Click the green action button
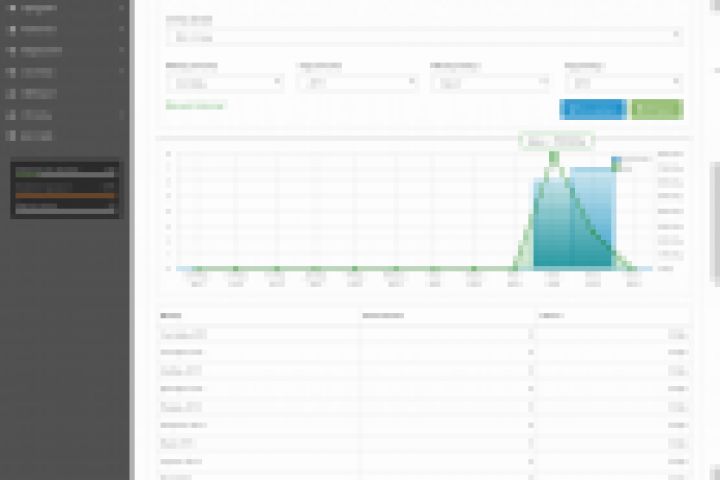The image size is (720, 480). [658, 109]
